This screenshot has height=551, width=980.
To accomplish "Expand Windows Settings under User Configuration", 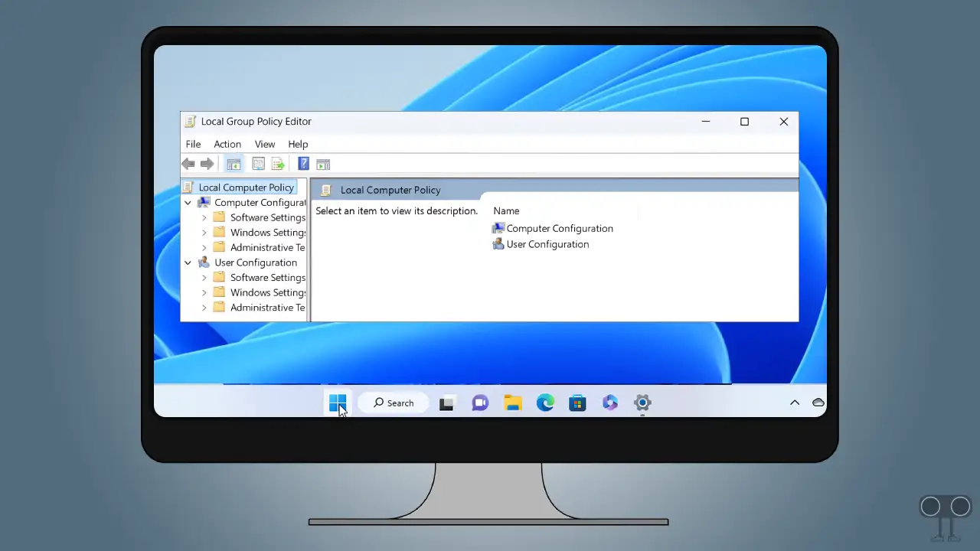I will click(204, 292).
